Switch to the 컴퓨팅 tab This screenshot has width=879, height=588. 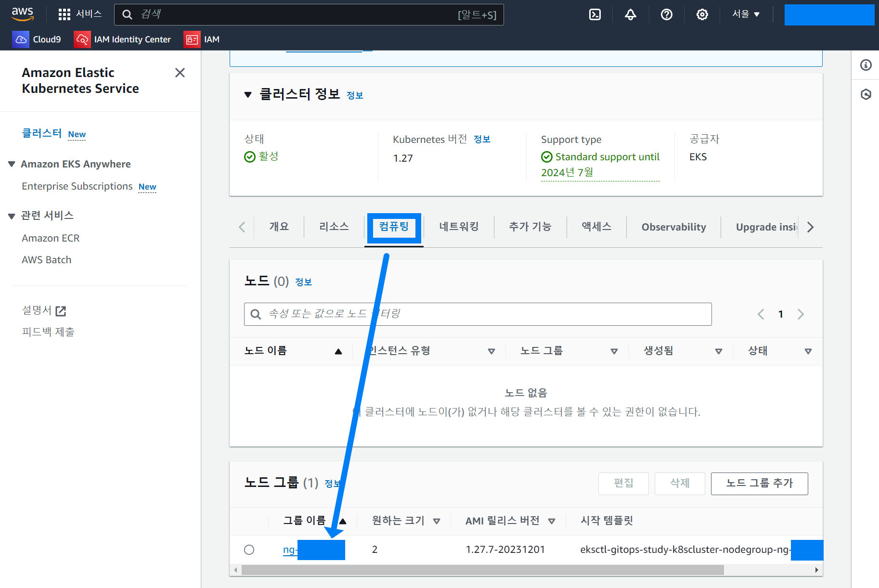pyautogui.click(x=394, y=227)
